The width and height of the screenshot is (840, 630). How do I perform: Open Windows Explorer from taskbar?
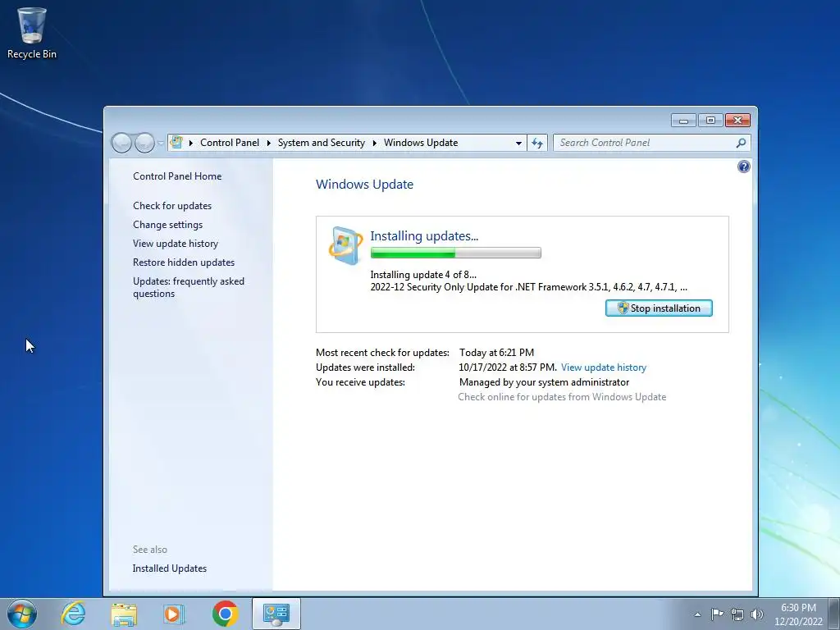tap(124, 614)
